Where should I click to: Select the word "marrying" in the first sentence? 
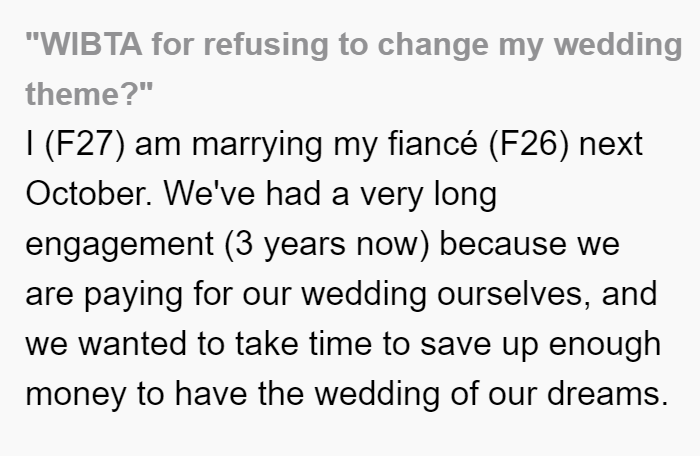click(257, 146)
